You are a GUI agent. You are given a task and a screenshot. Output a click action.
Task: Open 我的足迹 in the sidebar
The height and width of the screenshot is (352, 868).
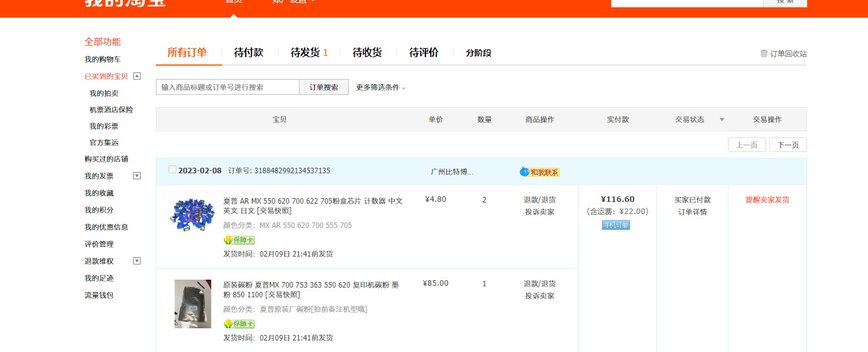point(99,278)
